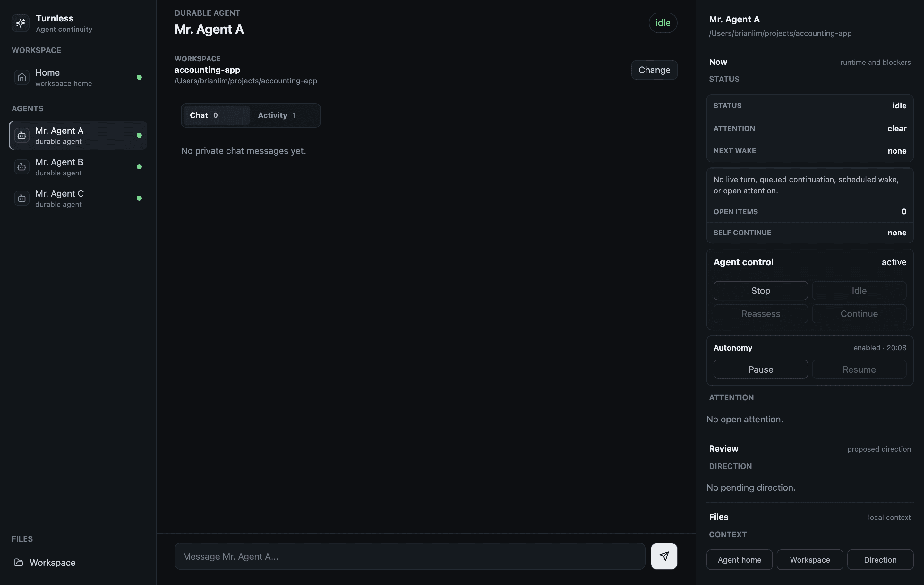
Task: Click the Home house icon
Action: 22,77
